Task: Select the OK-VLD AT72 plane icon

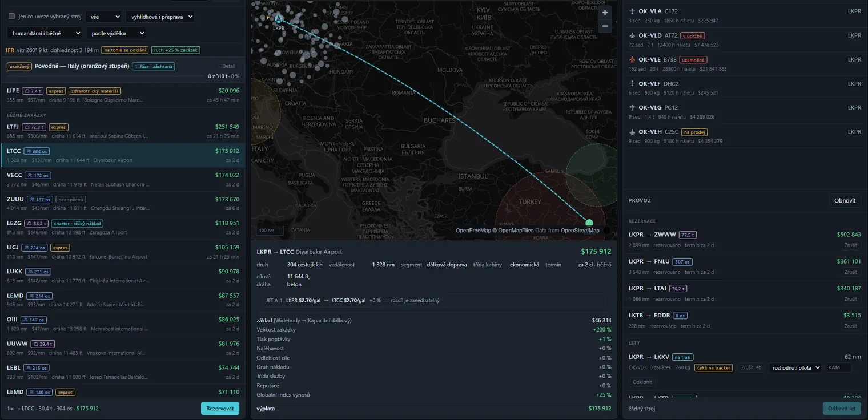Action: pyautogui.click(x=632, y=35)
